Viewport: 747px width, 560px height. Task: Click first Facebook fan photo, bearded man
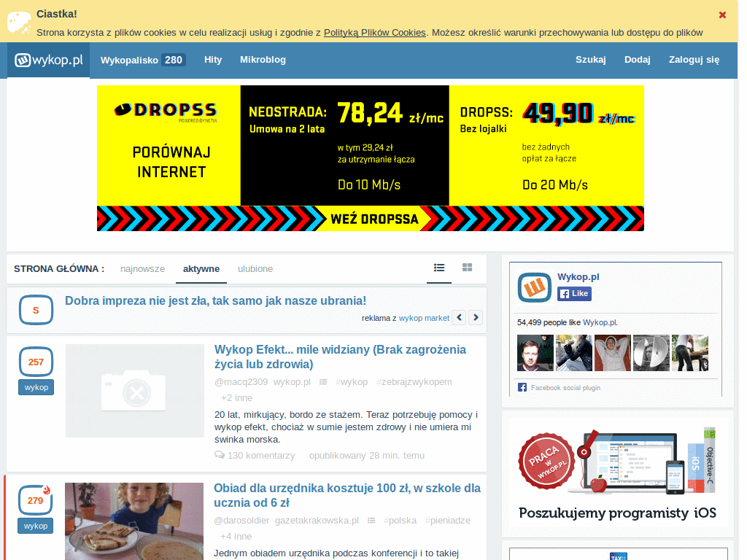(x=535, y=353)
